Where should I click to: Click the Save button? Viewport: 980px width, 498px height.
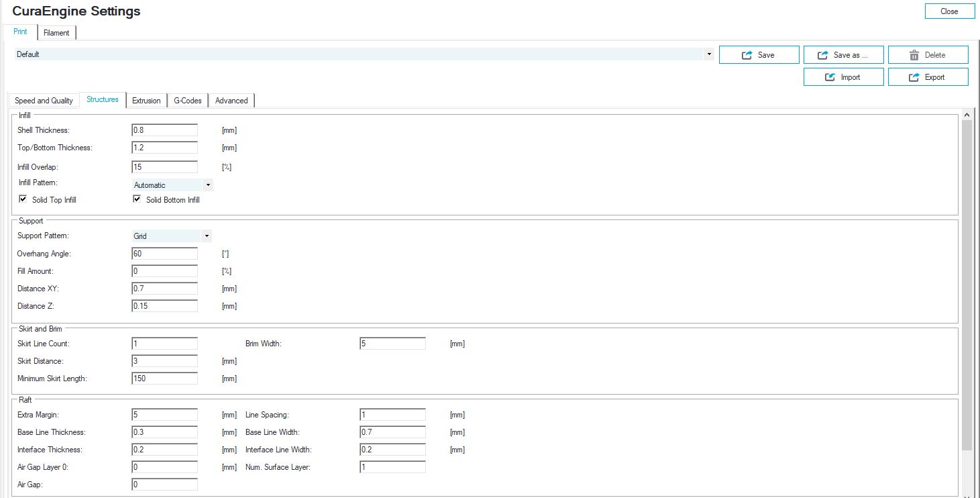click(x=759, y=55)
